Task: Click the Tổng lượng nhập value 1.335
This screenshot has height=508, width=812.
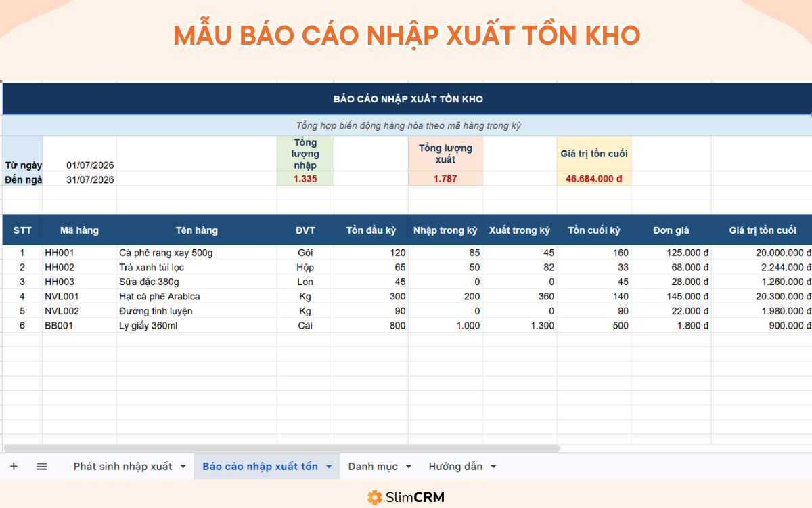Action: (x=305, y=179)
